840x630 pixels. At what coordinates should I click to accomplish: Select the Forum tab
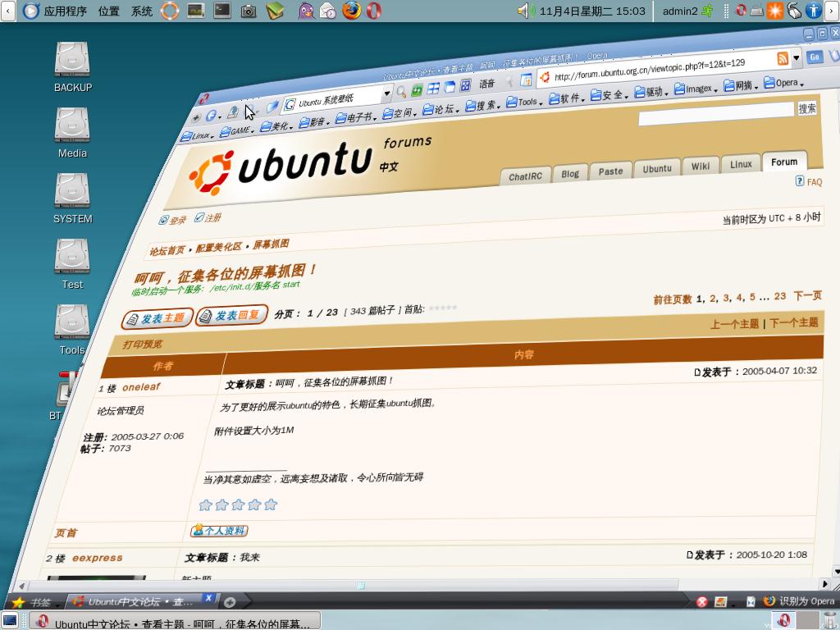point(784,162)
